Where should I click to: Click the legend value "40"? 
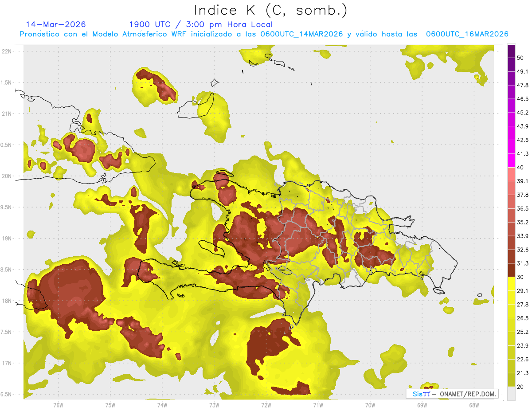point(521,168)
